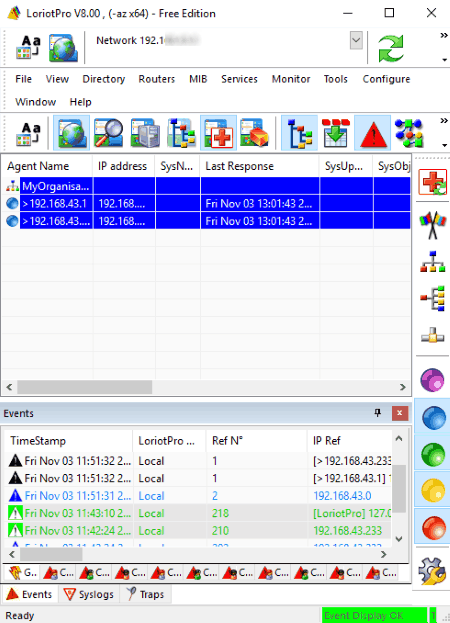This screenshot has height=623, width=450.
Task: Click the green download arrow toolbar icon
Action: coord(336,133)
